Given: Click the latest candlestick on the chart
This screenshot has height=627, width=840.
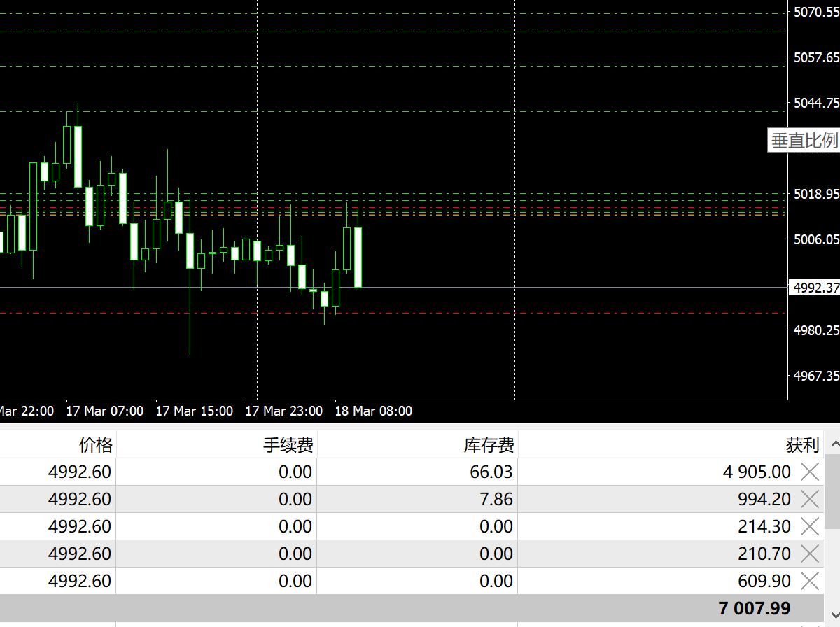Looking at the screenshot, I should point(358,257).
